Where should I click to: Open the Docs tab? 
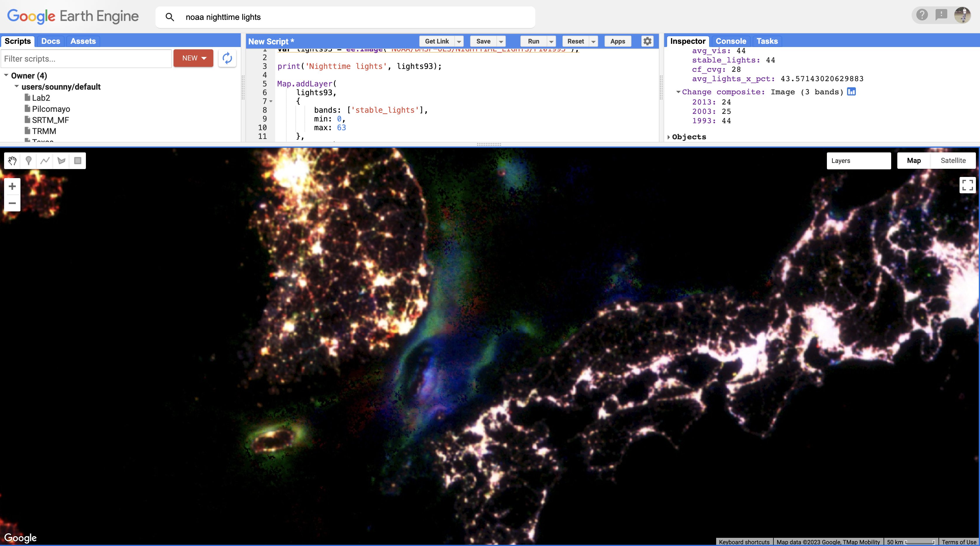pos(51,41)
